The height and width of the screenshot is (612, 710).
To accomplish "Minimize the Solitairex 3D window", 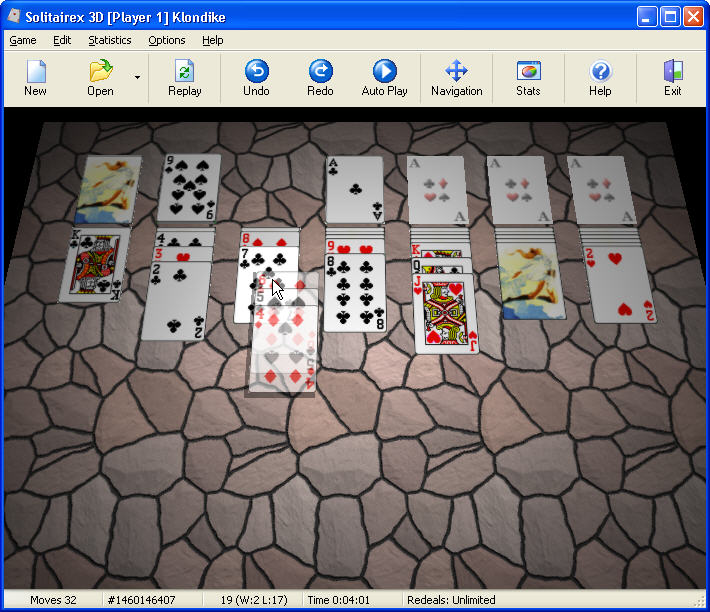I will point(647,17).
